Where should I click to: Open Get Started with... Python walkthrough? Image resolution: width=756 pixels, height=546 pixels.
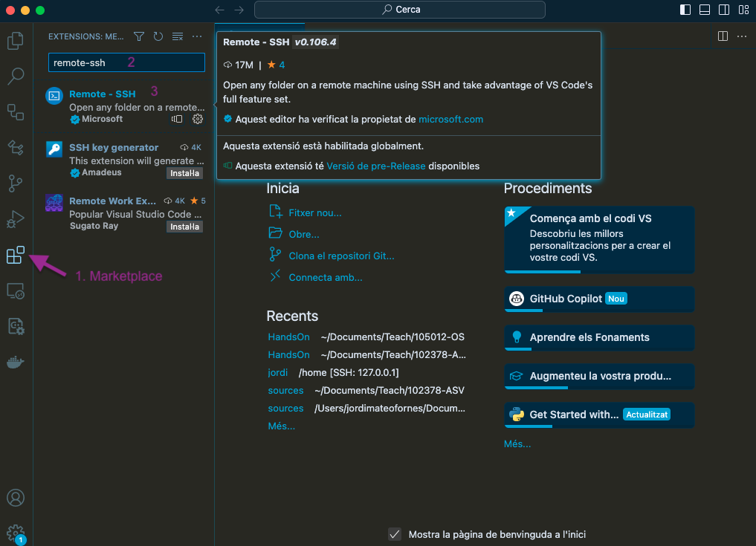pos(599,415)
